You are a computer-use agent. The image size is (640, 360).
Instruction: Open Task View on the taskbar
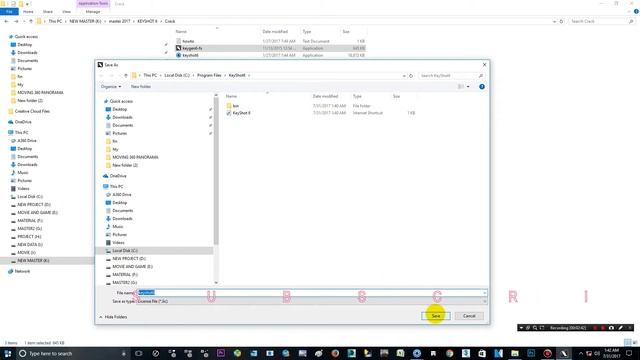139,353
